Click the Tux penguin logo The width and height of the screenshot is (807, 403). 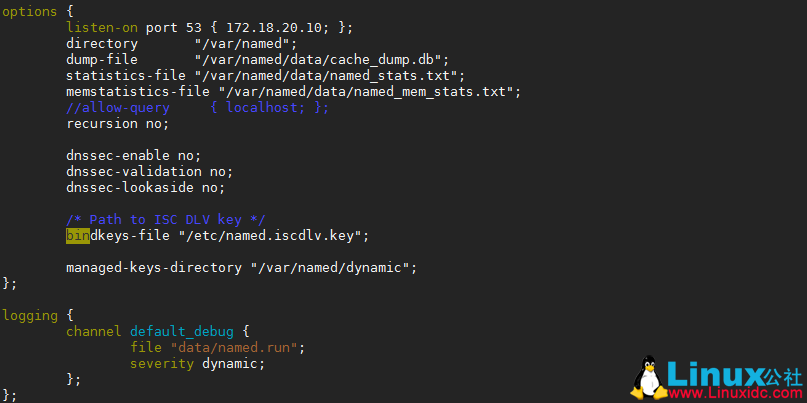652,379
